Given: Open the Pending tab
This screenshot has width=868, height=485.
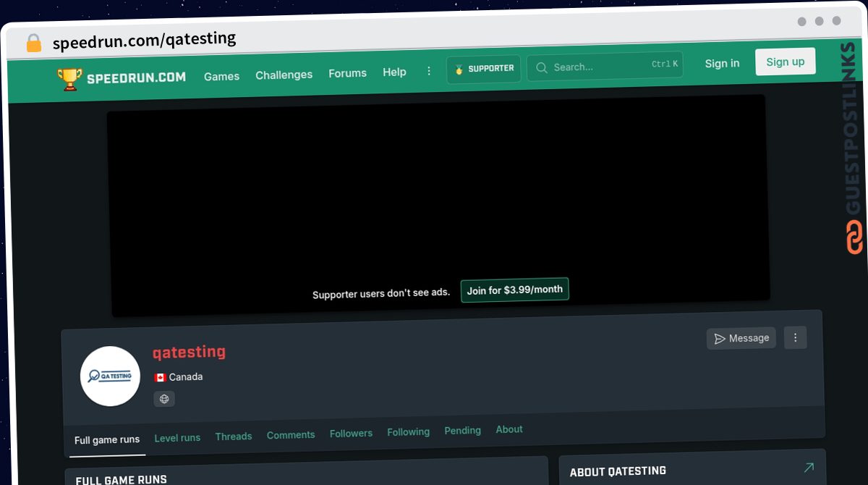Looking at the screenshot, I should (x=462, y=431).
